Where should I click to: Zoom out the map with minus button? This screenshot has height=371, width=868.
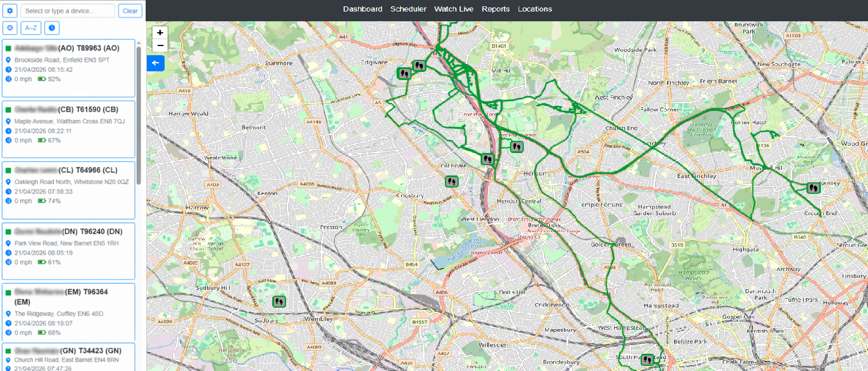pyautogui.click(x=160, y=45)
